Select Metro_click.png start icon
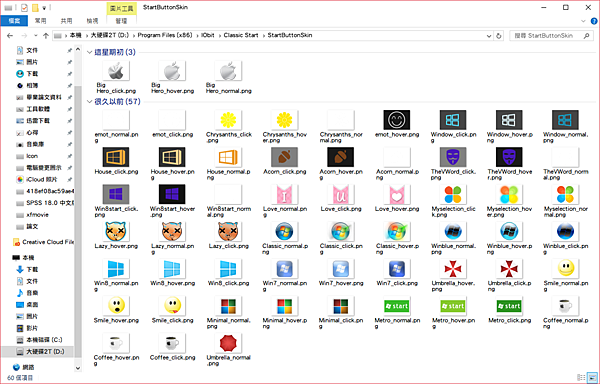This screenshot has height=384, width=600. (509, 306)
